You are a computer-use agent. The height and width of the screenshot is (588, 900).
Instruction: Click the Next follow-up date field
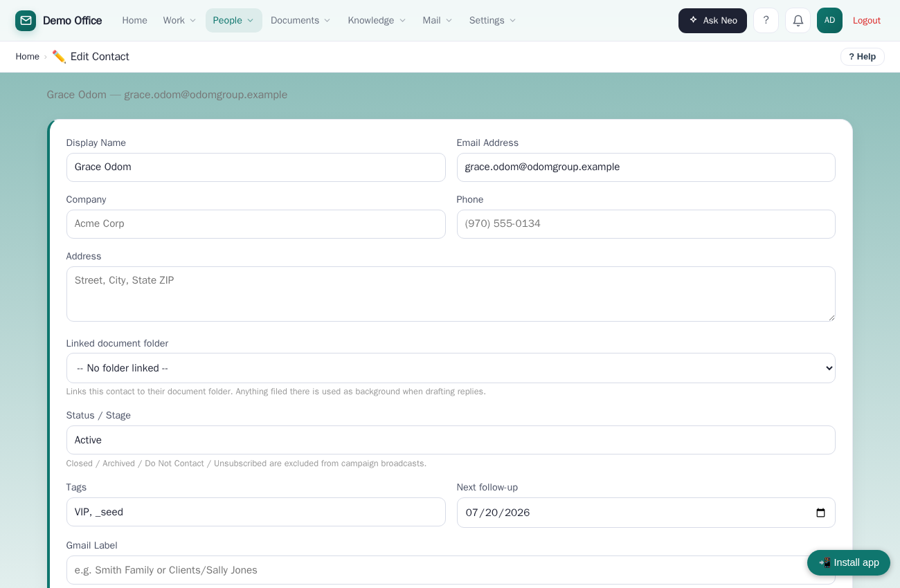tap(646, 513)
